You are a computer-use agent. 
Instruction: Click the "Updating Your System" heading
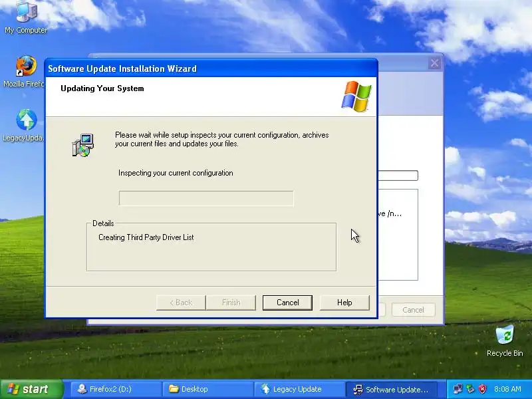[x=102, y=88]
